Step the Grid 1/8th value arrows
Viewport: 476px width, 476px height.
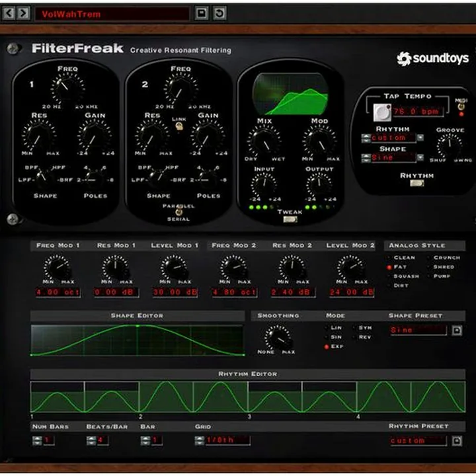pos(200,440)
